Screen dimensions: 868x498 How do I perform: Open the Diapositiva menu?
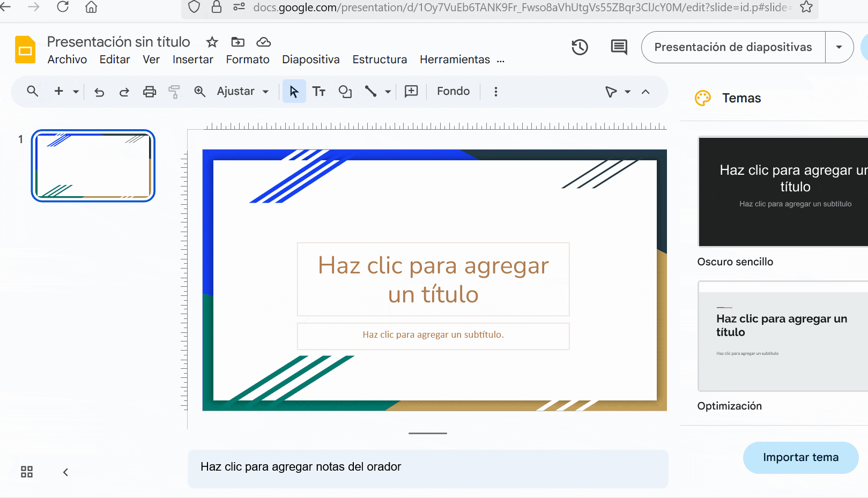(310, 60)
